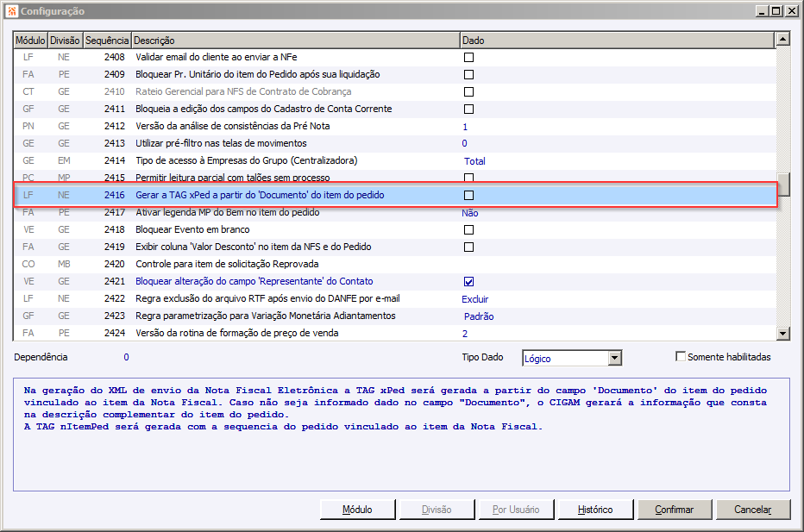Viewport: 804px width, 532px height.
Task: Click the 'Padrão' value of row 2423
Action: [479, 316]
